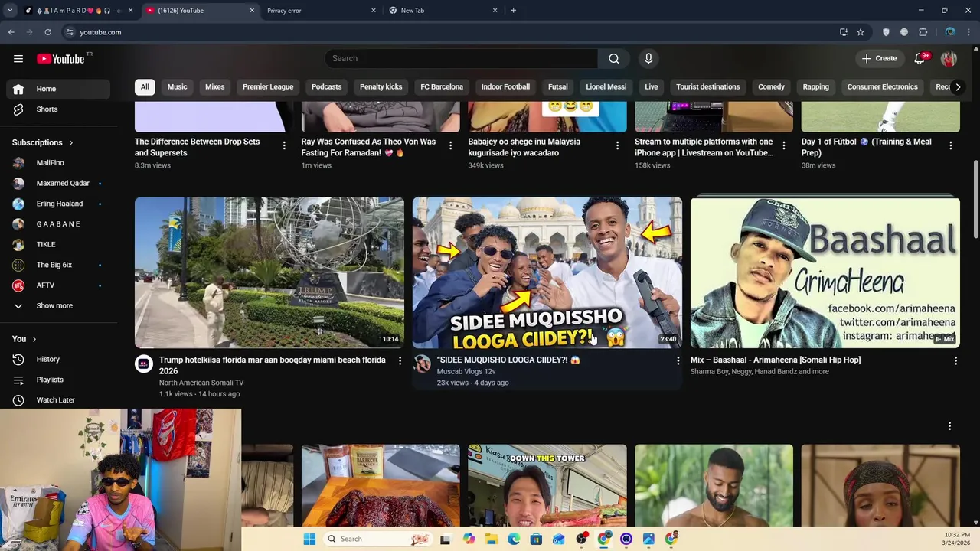Open Baashaal Arimaheena mix thumbnail
Viewport: 980px width, 551px height.
pyautogui.click(x=825, y=272)
